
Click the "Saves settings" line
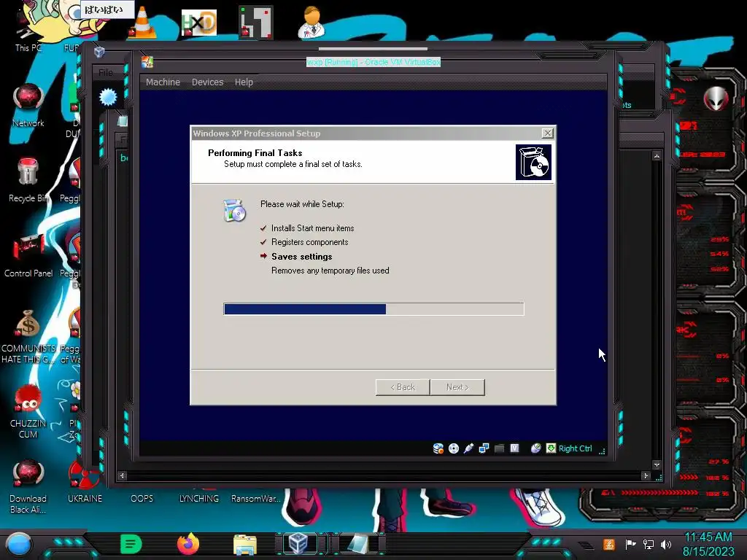click(x=301, y=256)
